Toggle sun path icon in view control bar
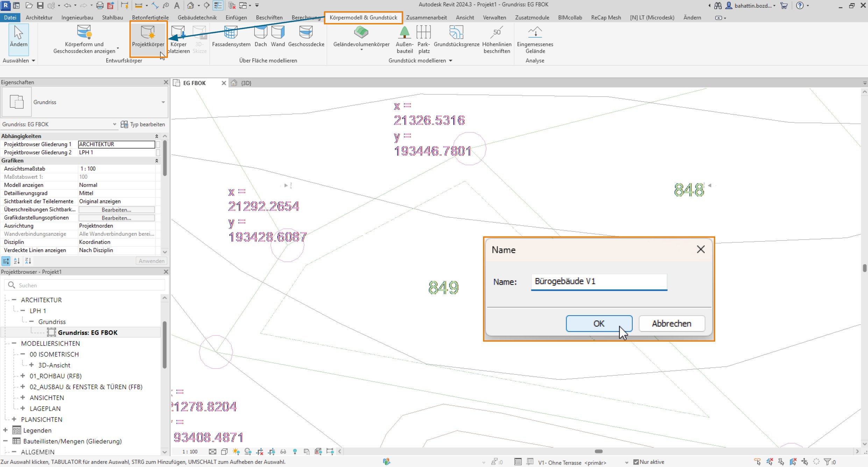This screenshot has width=868, height=467. pos(236,452)
